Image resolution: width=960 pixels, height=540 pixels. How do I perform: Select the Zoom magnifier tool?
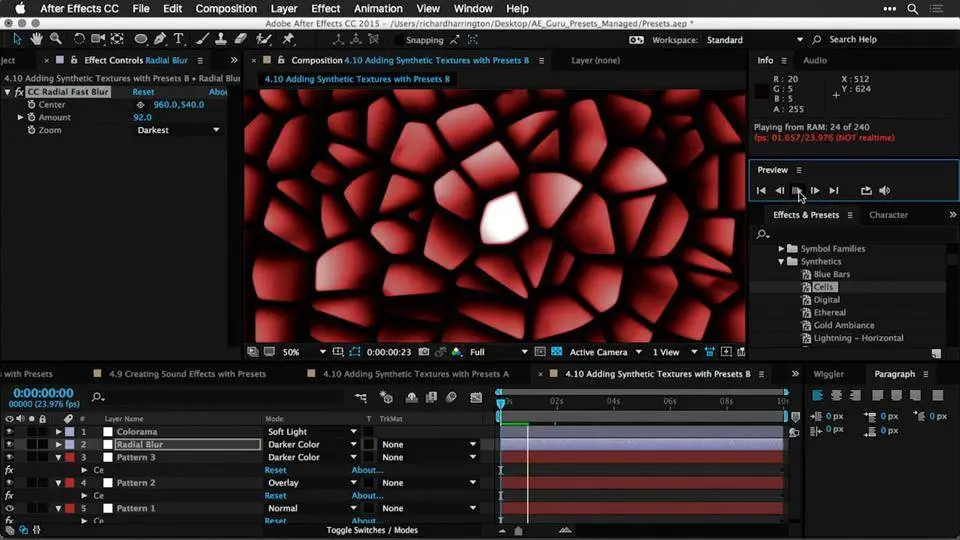(x=56, y=40)
